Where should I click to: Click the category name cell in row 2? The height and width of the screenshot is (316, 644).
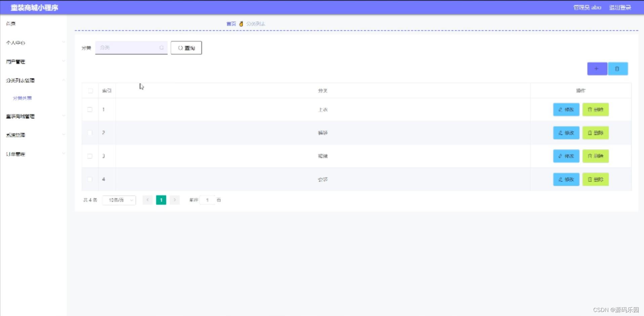tap(323, 133)
